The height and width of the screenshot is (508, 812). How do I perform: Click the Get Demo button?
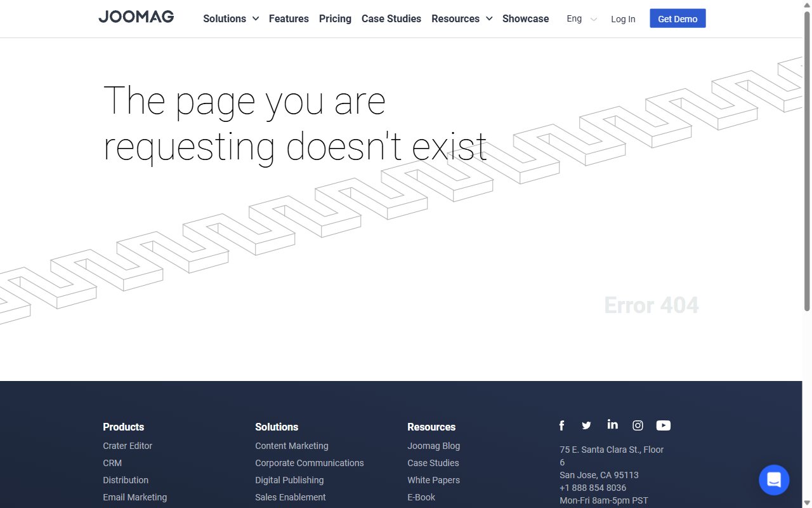point(678,18)
